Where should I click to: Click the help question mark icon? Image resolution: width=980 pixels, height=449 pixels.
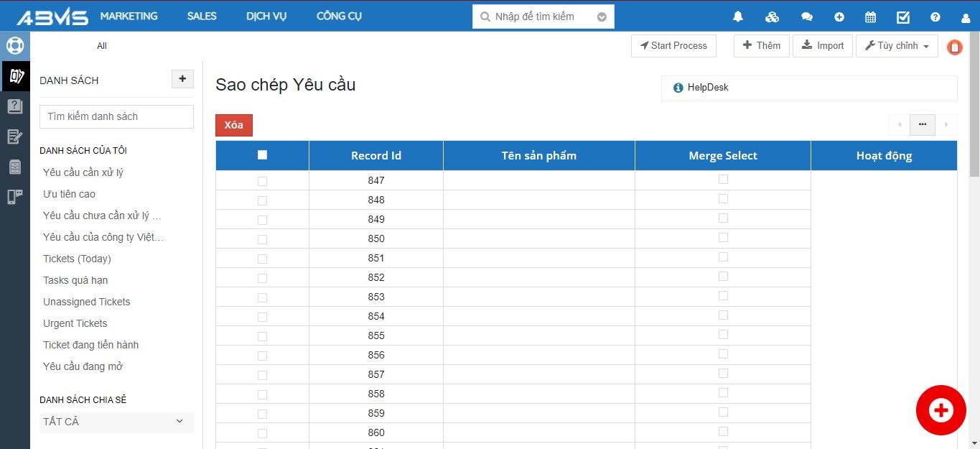(x=935, y=17)
